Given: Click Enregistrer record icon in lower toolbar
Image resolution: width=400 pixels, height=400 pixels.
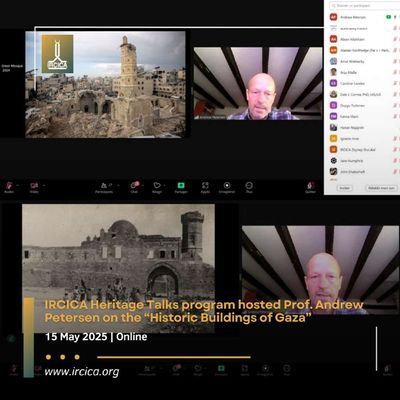Looking at the screenshot, I should pyautogui.click(x=265, y=368).
